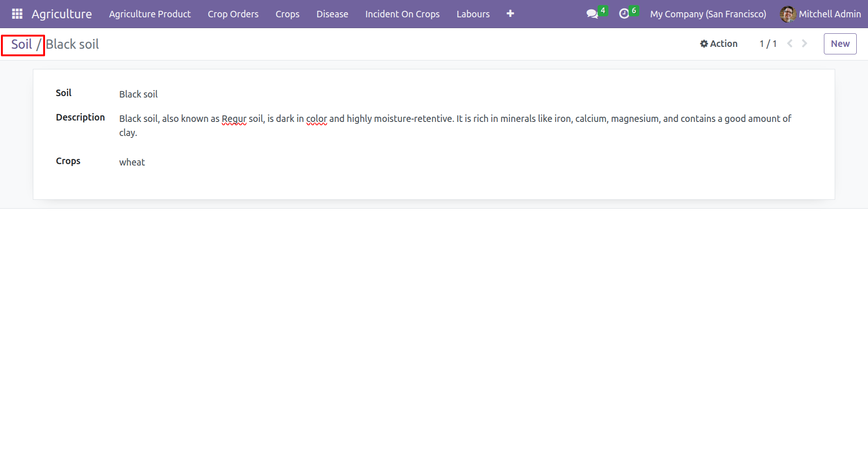Open the Action gear dropdown
The width and height of the screenshot is (868, 453).
pyautogui.click(x=719, y=44)
